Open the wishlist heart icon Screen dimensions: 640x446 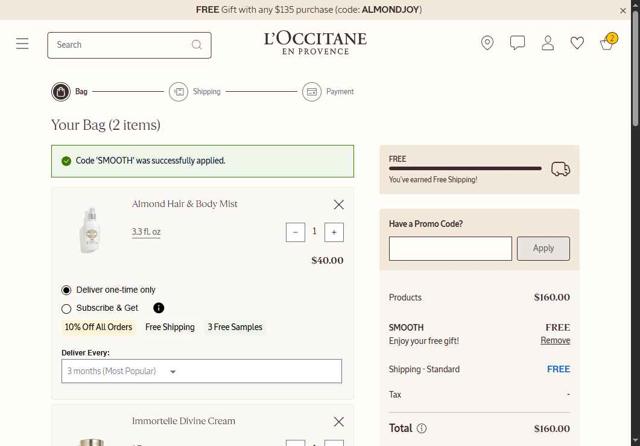[577, 43]
